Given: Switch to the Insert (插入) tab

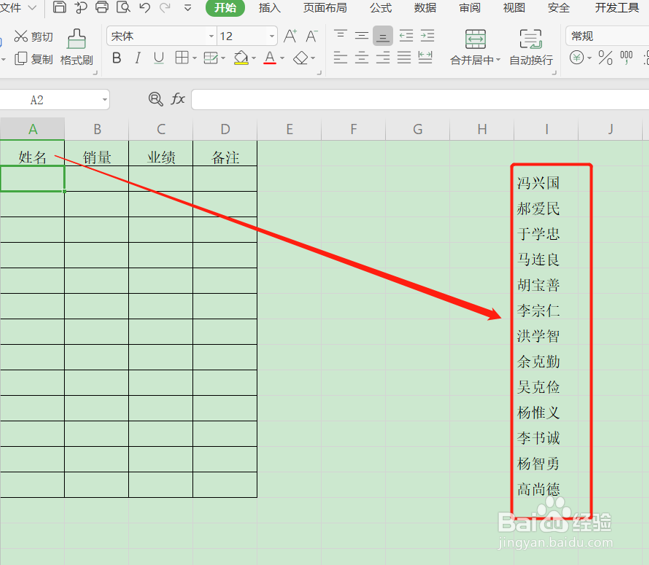Looking at the screenshot, I should pos(270,8).
